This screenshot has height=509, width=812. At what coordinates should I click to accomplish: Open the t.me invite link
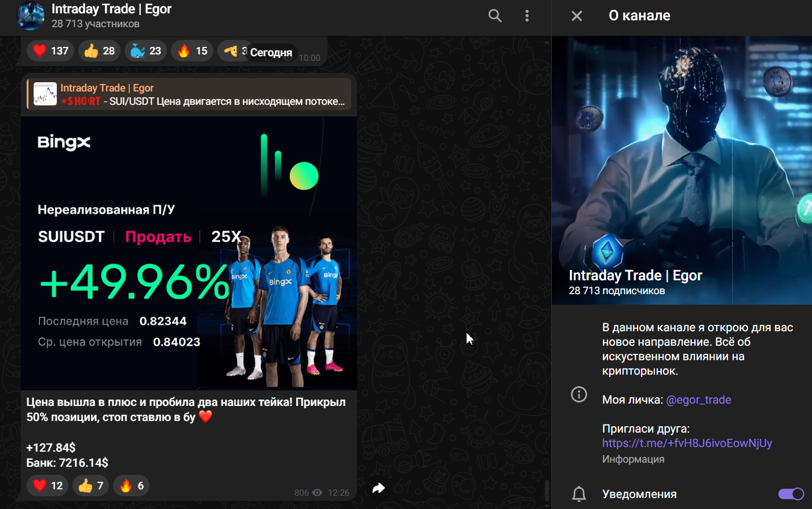click(687, 443)
